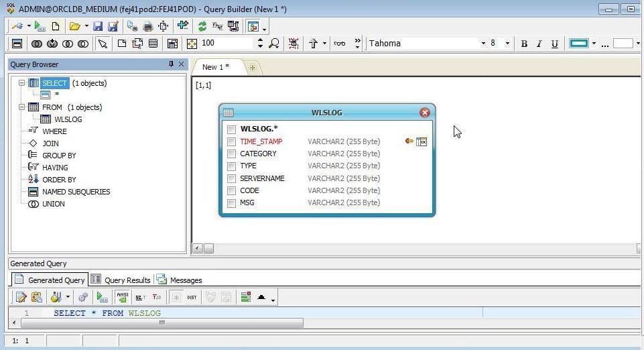Screen dimensions: 644x350
Task: Select the UNION node in Query Browser
Action: click(54, 204)
